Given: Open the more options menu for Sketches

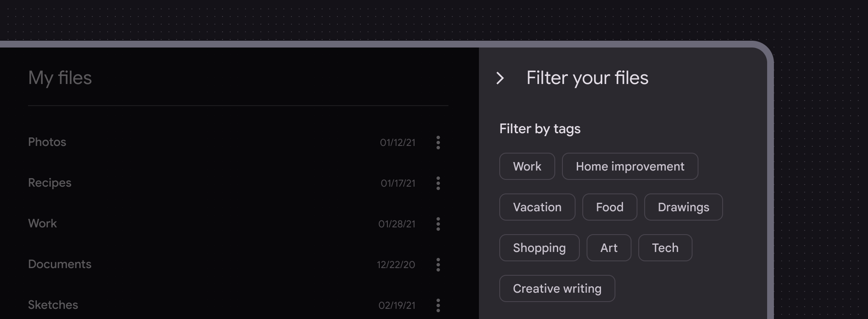Looking at the screenshot, I should pos(438,305).
